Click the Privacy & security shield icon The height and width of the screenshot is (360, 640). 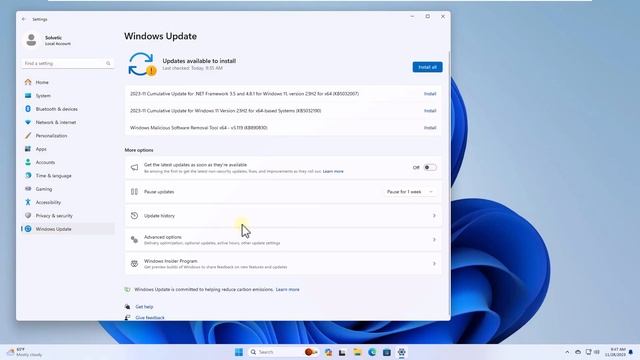pyautogui.click(x=28, y=216)
